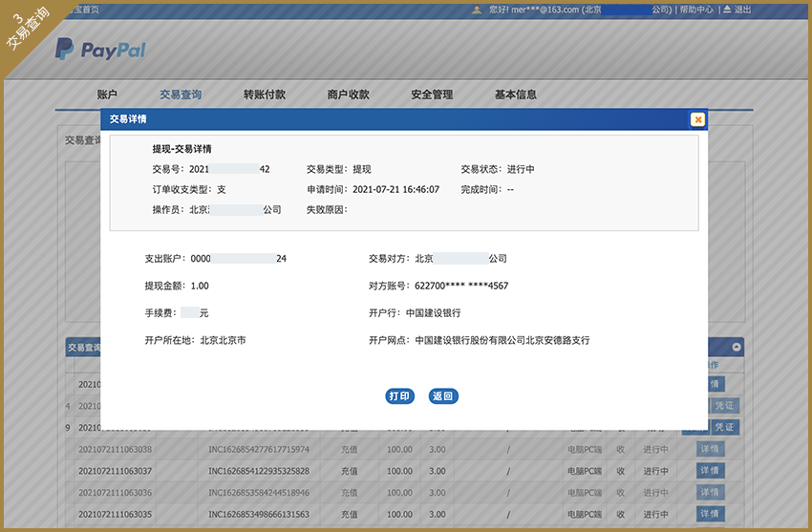Select order number INC1626853584244518946
The height and width of the screenshot is (532, 812).
click(259, 493)
